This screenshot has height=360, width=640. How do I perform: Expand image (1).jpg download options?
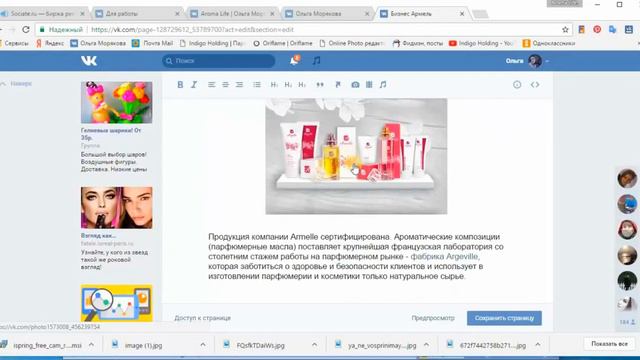coord(203,345)
